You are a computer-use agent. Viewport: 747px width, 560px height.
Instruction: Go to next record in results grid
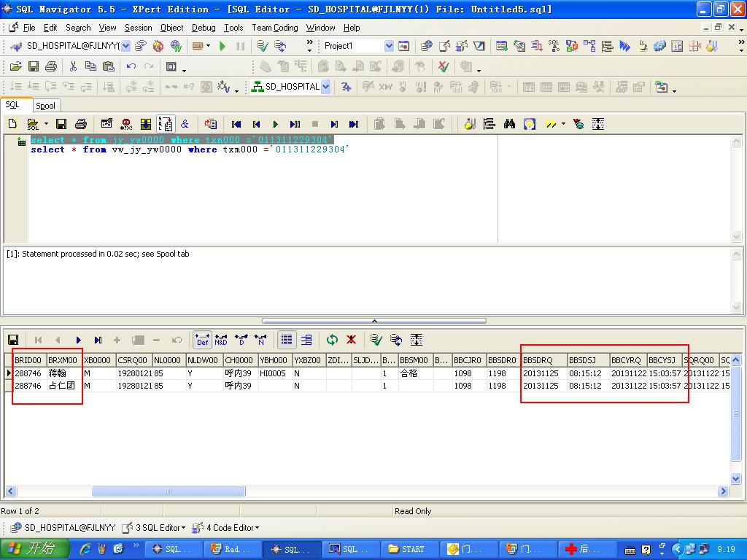pyautogui.click(x=78, y=340)
